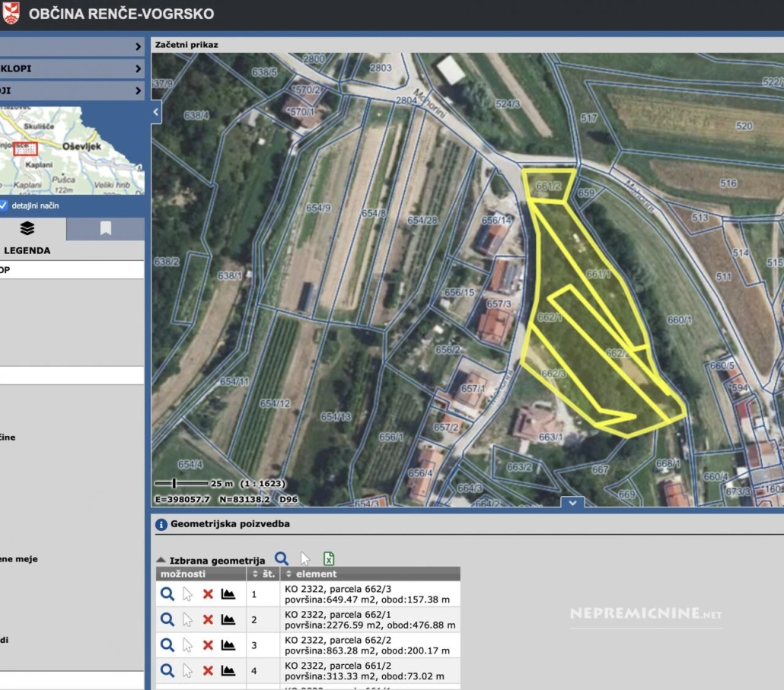The image size is (784, 690).
Task: Remove parcela 662/1 with red X
Action: tap(207, 620)
